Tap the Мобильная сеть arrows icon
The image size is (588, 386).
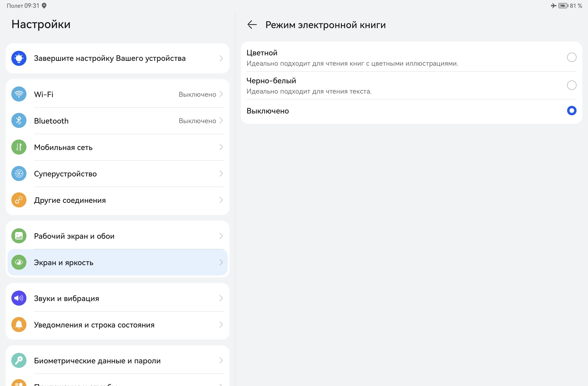click(19, 147)
